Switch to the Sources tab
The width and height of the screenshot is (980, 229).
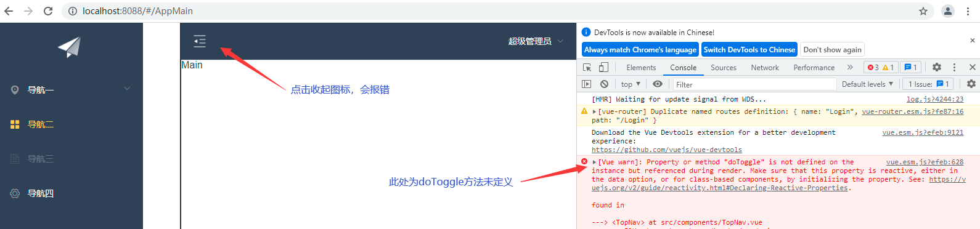[x=724, y=68]
